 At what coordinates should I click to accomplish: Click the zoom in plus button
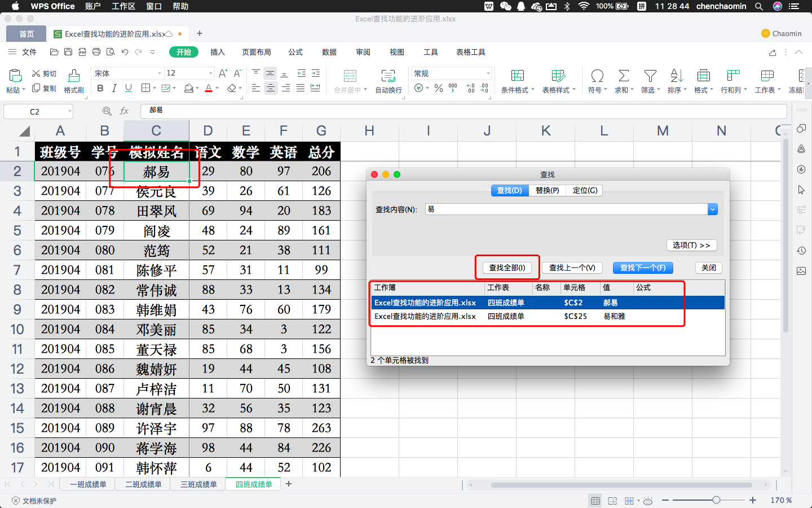(x=753, y=500)
